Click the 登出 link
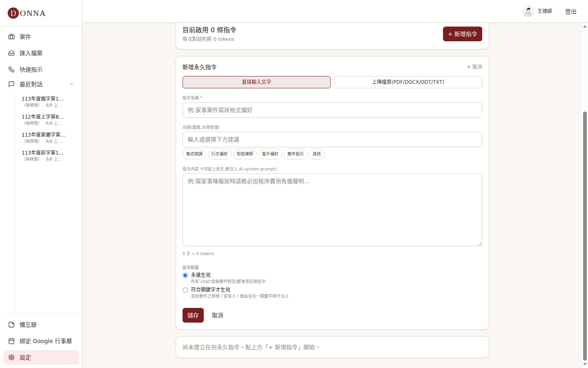The height and width of the screenshot is (368, 588). 571,11
